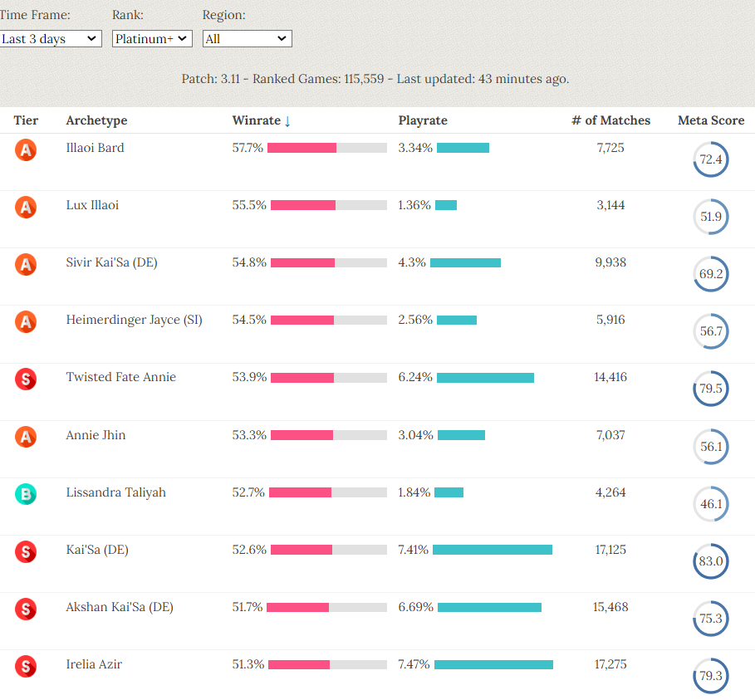Click the 53.9% winrate value
The height and width of the screenshot is (700, 755).
249,377
